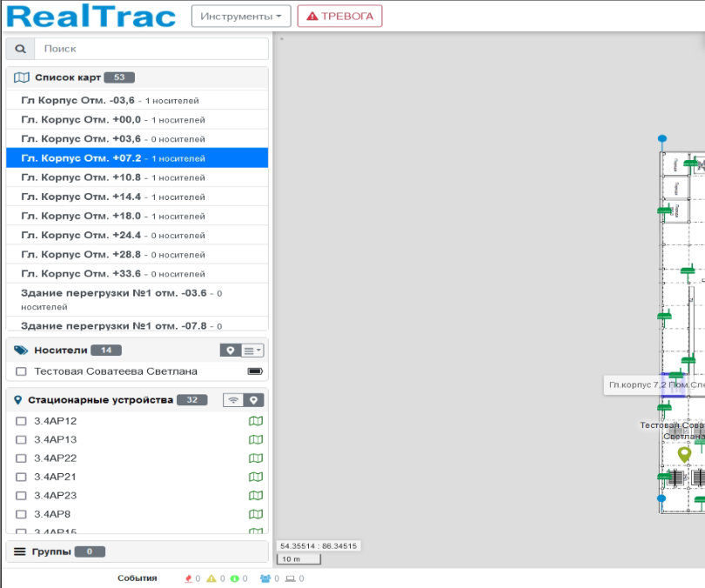Click the battery icon for Тестовая Соватеева
705x588 pixels.
[255, 371]
